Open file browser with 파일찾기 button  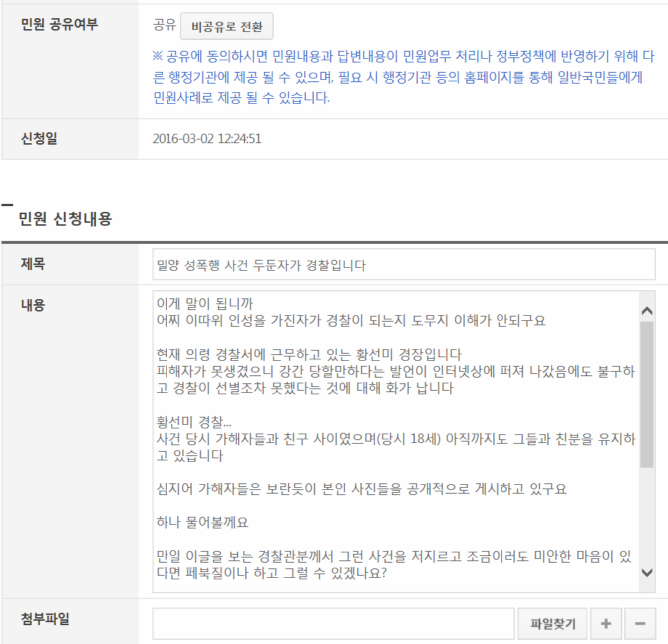[x=553, y=624]
